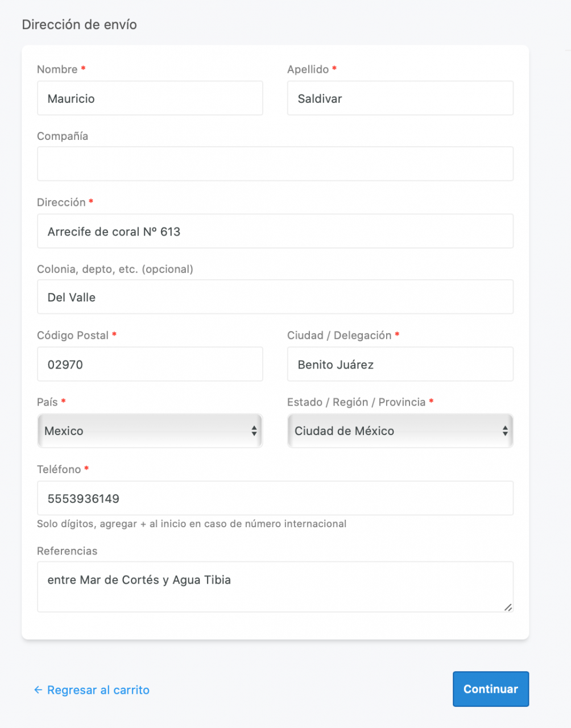Viewport: 571px width, 728px height.
Task: Click the Código Postal field with 02970
Action: [150, 365]
